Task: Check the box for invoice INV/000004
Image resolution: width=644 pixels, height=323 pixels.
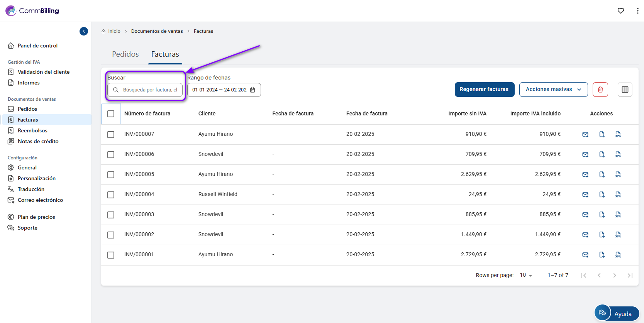Action: click(111, 194)
